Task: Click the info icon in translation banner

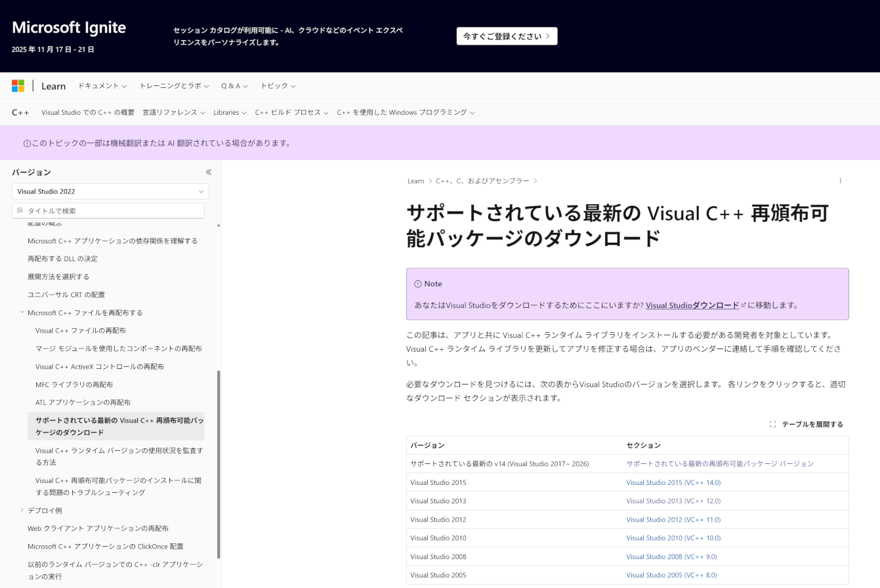Action: coord(27,143)
